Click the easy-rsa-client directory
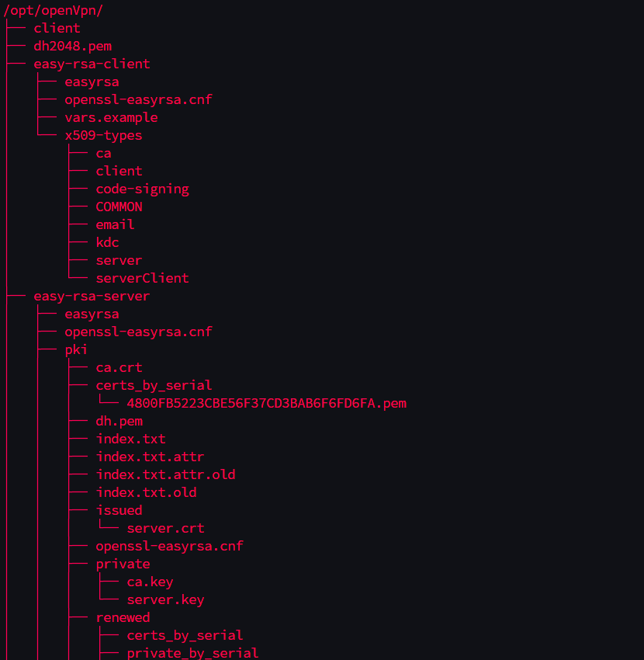The image size is (644, 660). coord(92,64)
